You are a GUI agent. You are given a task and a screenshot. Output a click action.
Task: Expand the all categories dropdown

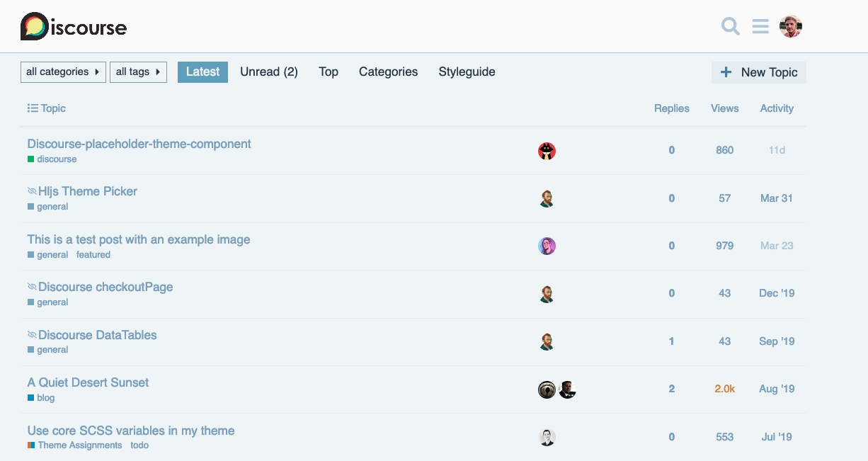click(x=63, y=72)
